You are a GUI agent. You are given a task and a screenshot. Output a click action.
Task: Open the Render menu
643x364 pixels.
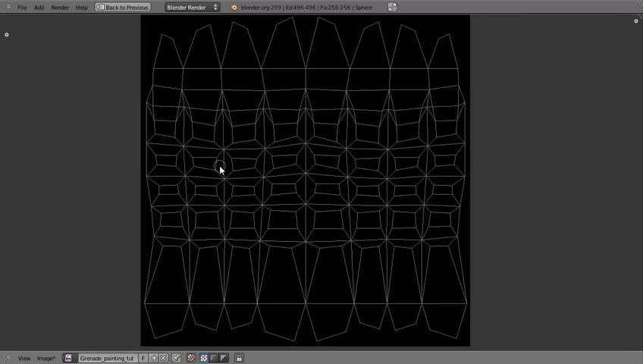point(60,8)
